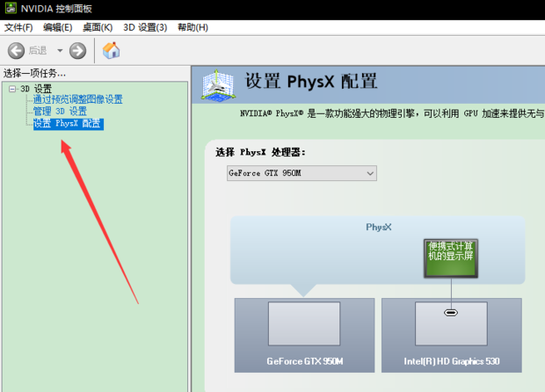Collapse the 3D 设置 tree node

tap(12, 89)
